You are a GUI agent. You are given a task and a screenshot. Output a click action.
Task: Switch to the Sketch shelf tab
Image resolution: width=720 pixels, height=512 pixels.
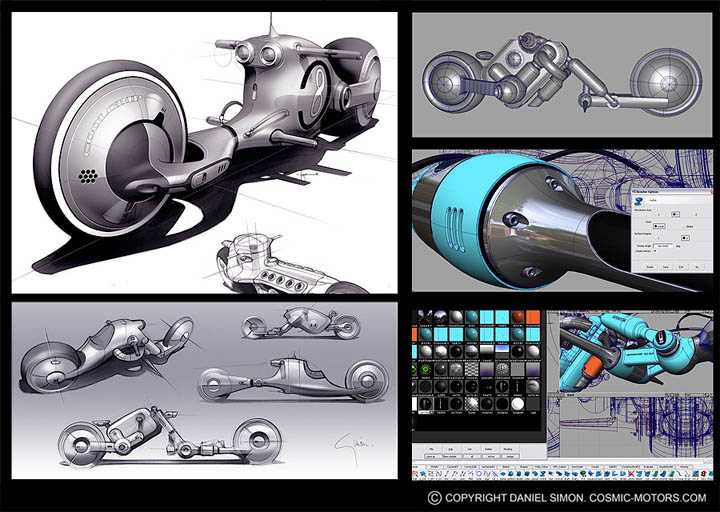tap(506, 467)
